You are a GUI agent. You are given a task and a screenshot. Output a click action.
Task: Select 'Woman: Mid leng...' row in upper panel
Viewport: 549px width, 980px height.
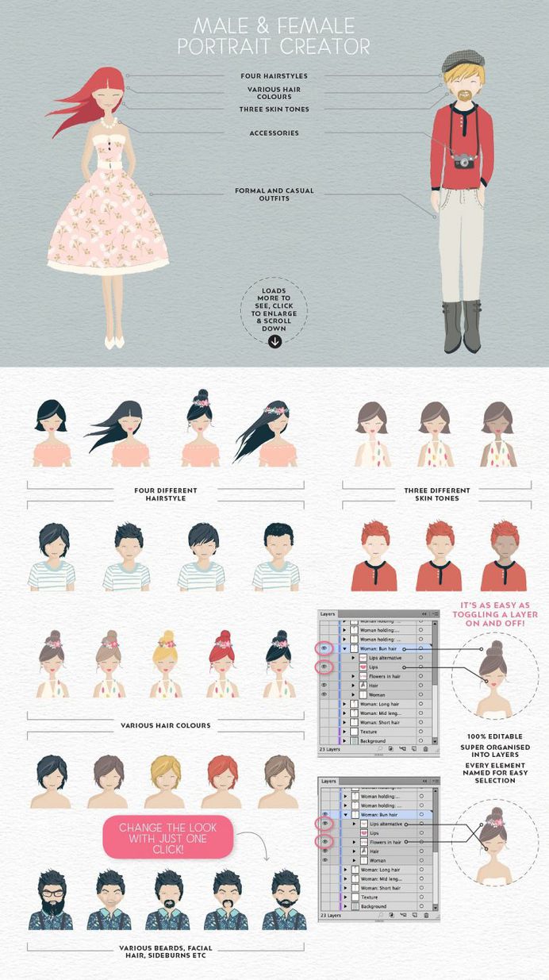click(375, 713)
